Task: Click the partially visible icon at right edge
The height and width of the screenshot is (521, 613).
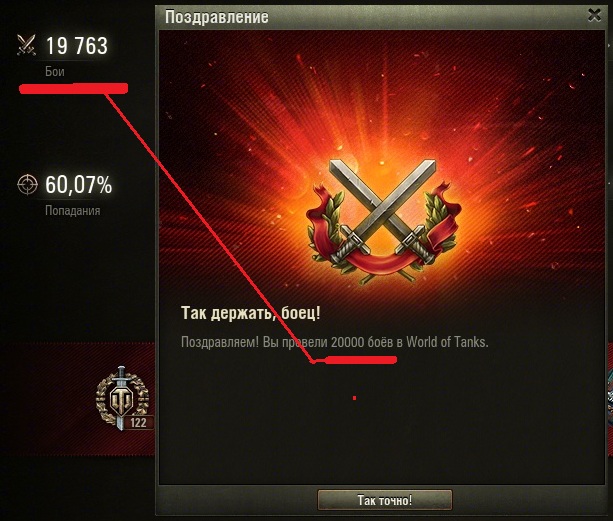Action: coord(610,397)
